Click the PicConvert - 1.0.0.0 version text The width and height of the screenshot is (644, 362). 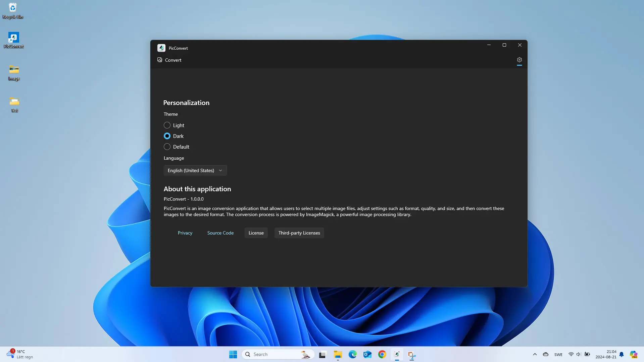(x=184, y=199)
